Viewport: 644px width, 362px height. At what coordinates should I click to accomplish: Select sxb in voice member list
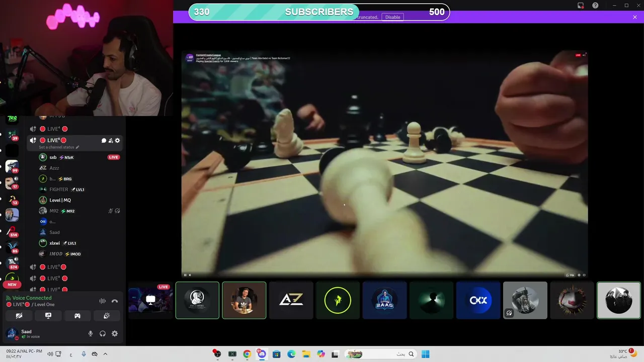coord(74,157)
